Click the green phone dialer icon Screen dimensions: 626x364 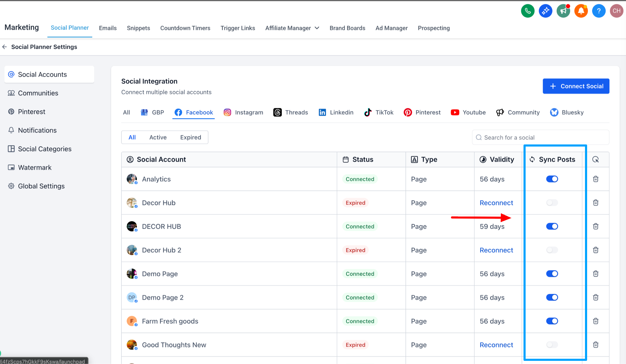click(527, 11)
